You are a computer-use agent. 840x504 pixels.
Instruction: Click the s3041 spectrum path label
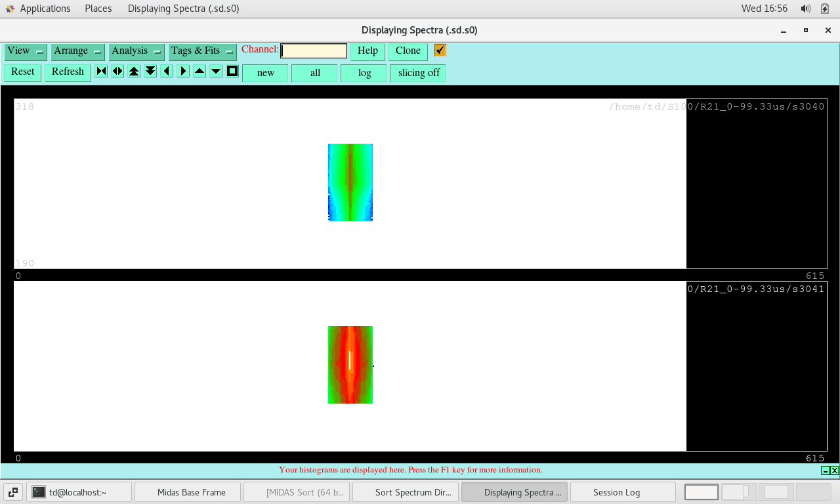point(756,289)
